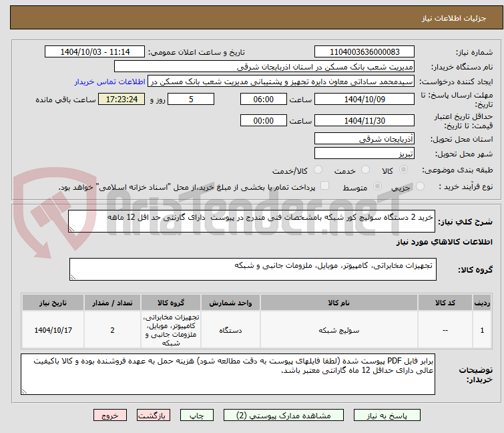
Task: Click the price validity date 1404/11/30
Action: [x=364, y=121]
